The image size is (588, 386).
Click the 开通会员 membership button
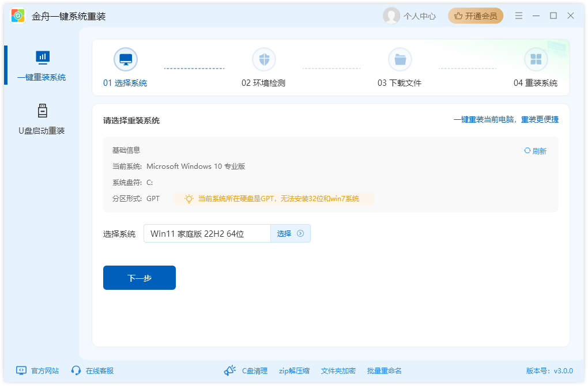pyautogui.click(x=476, y=16)
